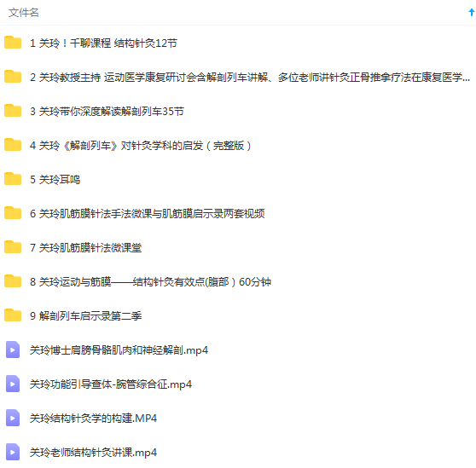Select file 关玲结构针灸学的构建.MP4

tap(93, 419)
